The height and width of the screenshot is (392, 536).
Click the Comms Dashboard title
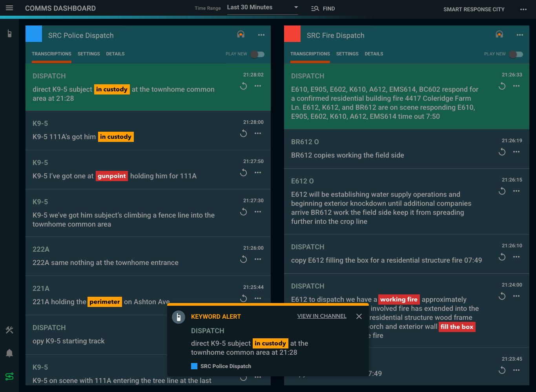(60, 8)
